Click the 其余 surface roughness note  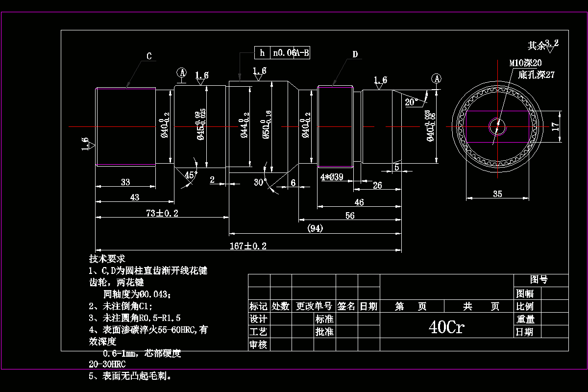543,46
